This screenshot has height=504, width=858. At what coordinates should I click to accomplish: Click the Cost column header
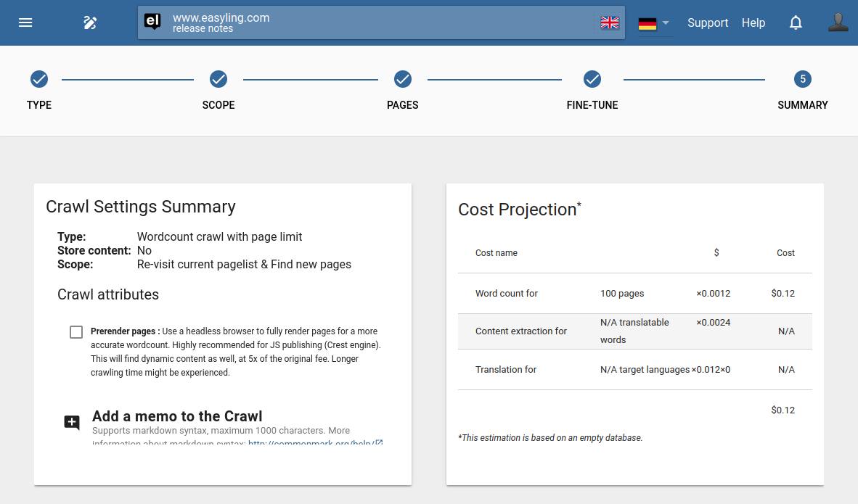pos(785,253)
